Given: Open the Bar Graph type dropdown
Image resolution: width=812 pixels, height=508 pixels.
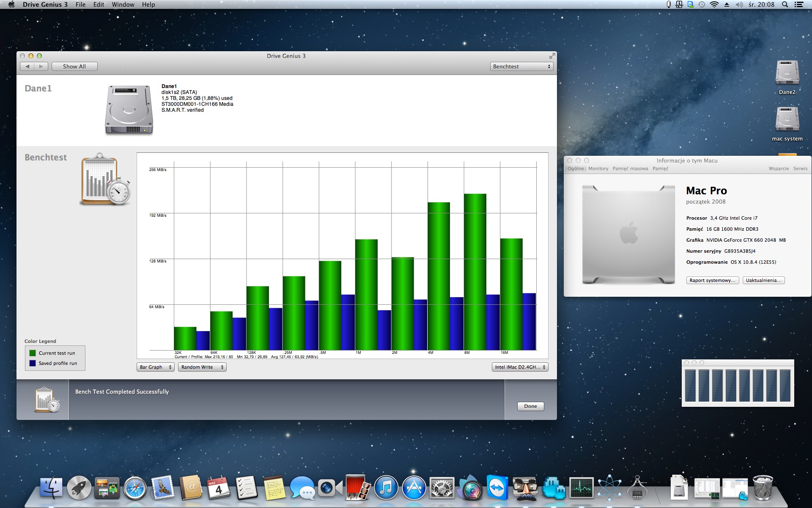Looking at the screenshot, I should 155,367.
